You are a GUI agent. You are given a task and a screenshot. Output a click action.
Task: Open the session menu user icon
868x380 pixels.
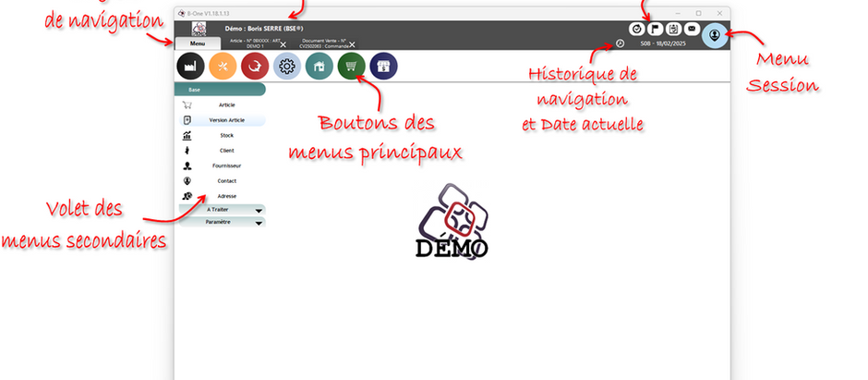click(715, 35)
